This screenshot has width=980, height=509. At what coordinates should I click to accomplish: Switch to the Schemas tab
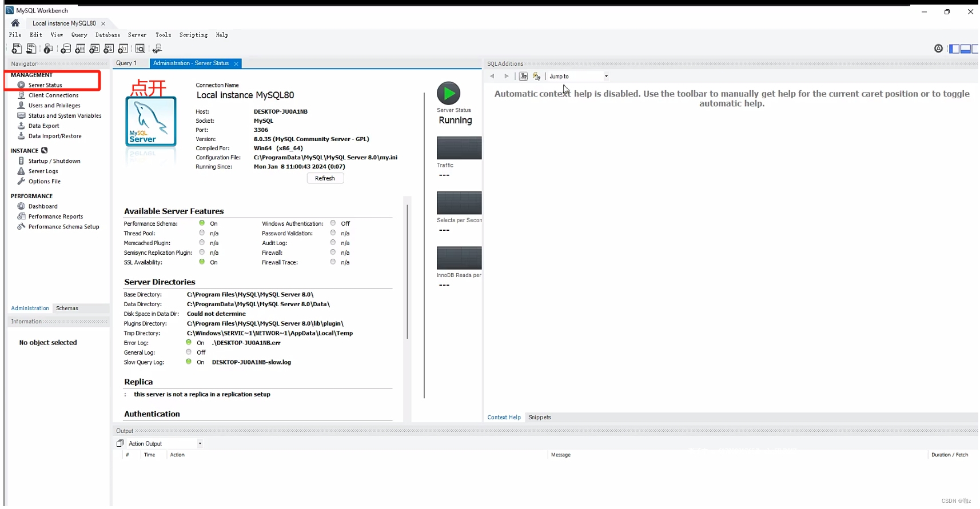(x=67, y=308)
